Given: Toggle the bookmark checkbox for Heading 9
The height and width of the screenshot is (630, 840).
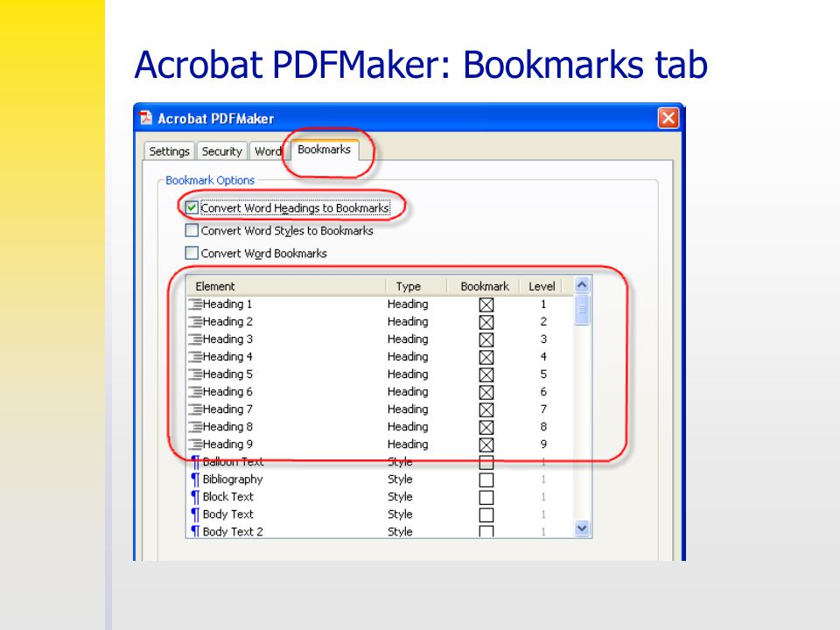Looking at the screenshot, I should tap(486, 445).
